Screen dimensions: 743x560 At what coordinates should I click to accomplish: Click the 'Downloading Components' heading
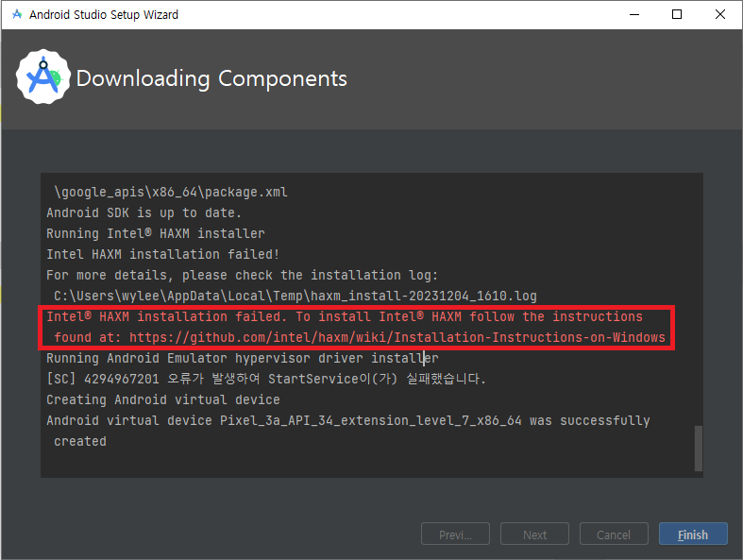click(x=211, y=78)
